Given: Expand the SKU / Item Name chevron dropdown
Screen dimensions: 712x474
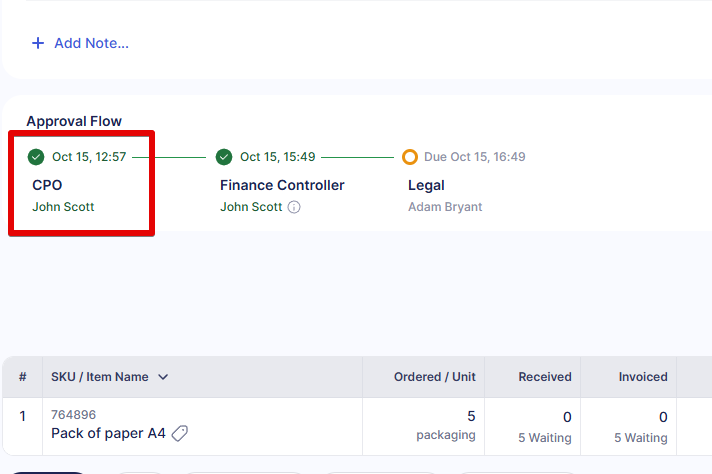Looking at the screenshot, I should pyautogui.click(x=163, y=377).
